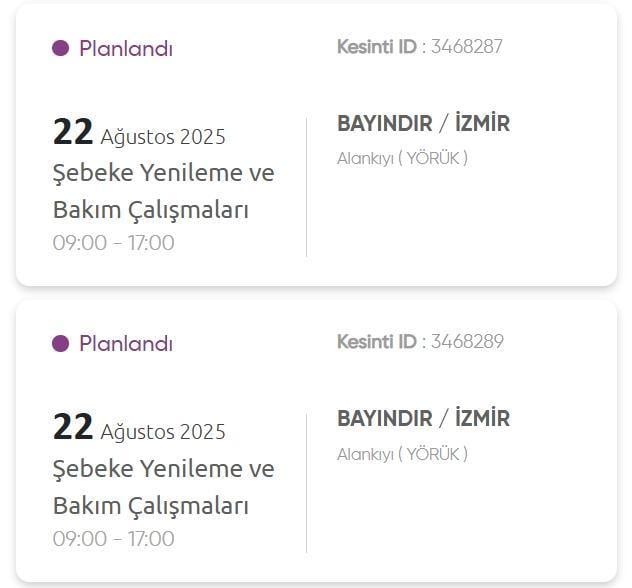Click Ağustos 2025 in the first card

[163, 136]
